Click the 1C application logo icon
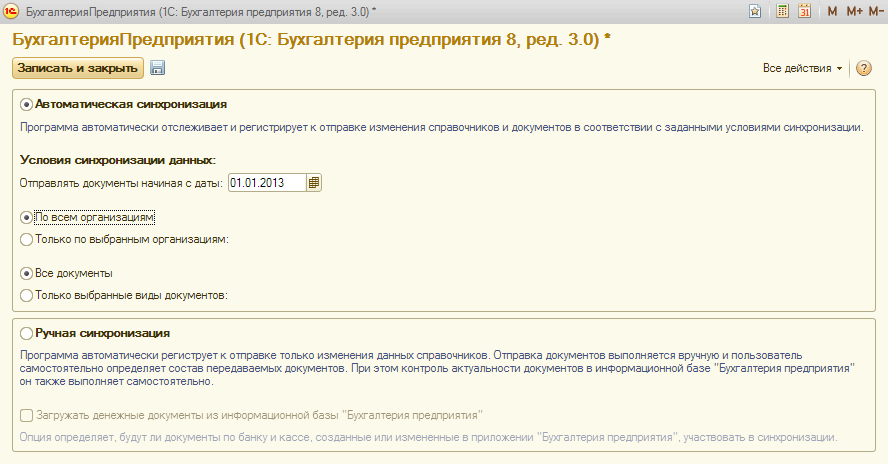The image size is (888, 464). pyautogui.click(x=11, y=11)
